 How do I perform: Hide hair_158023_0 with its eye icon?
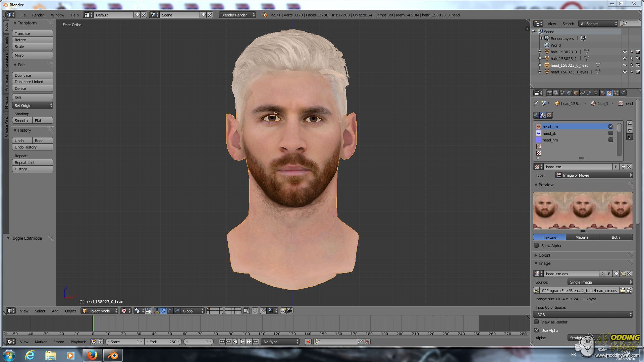[x=625, y=52]
